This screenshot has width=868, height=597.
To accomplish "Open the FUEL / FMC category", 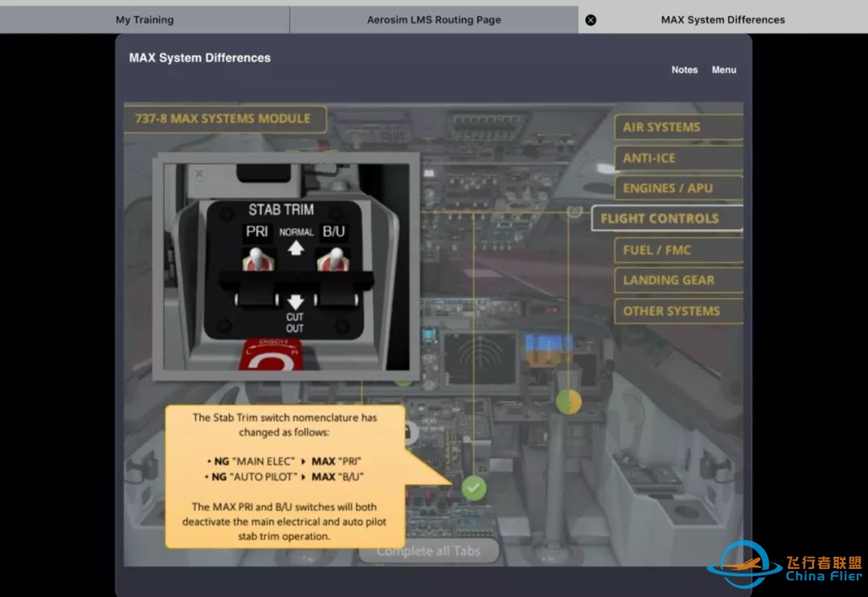I will pos(678,250).
